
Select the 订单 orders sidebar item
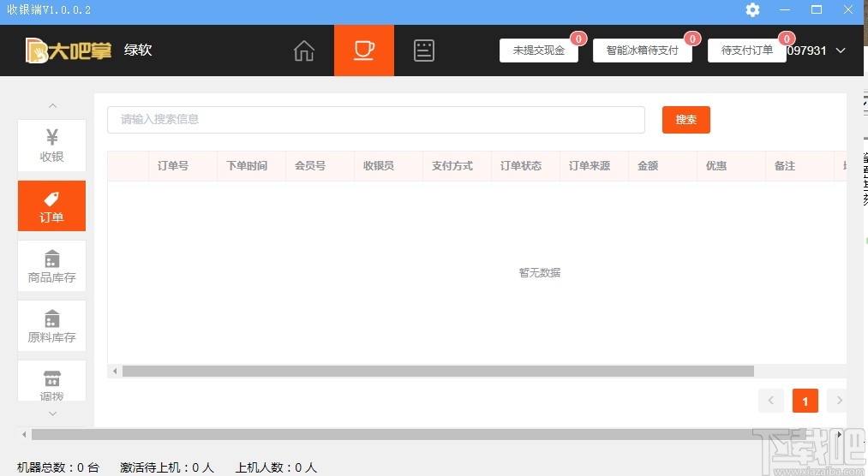(x=52, y=205)
